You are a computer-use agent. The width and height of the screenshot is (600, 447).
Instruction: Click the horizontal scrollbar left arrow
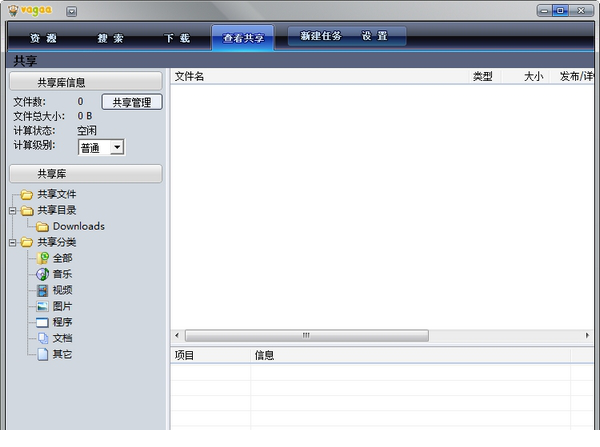[x=177, y=336]
